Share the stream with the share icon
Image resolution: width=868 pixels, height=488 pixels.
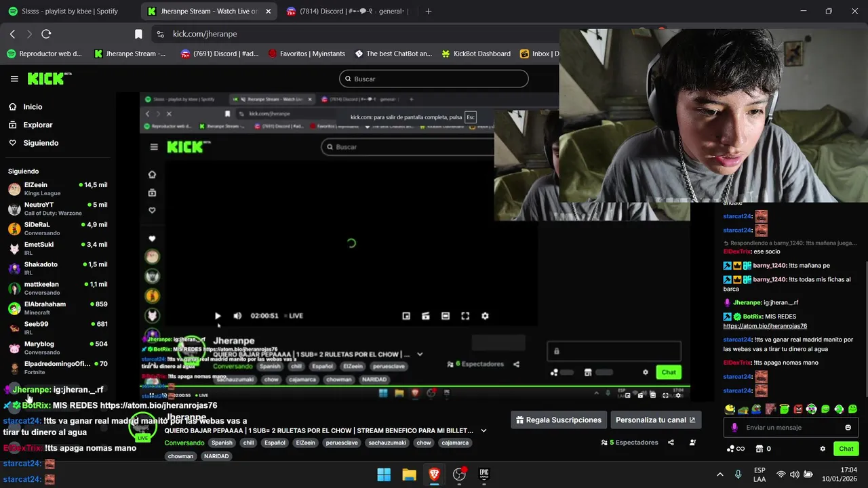(671, 443)
